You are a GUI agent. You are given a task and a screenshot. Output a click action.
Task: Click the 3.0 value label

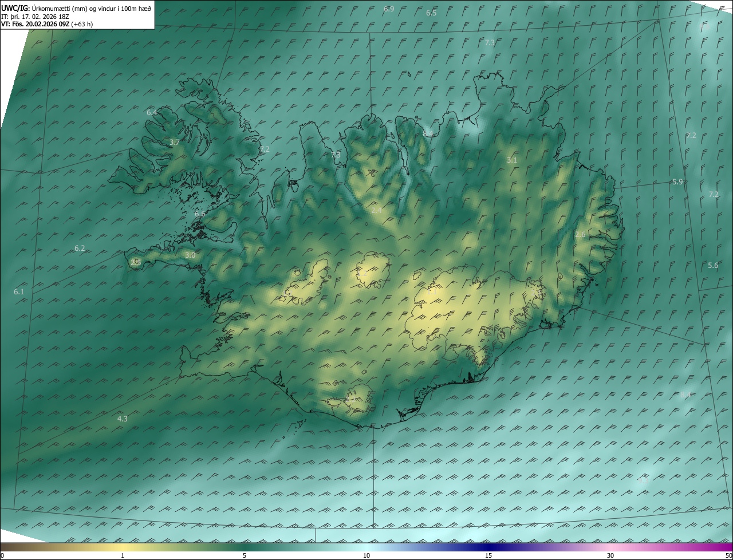(x=190, y=255)
